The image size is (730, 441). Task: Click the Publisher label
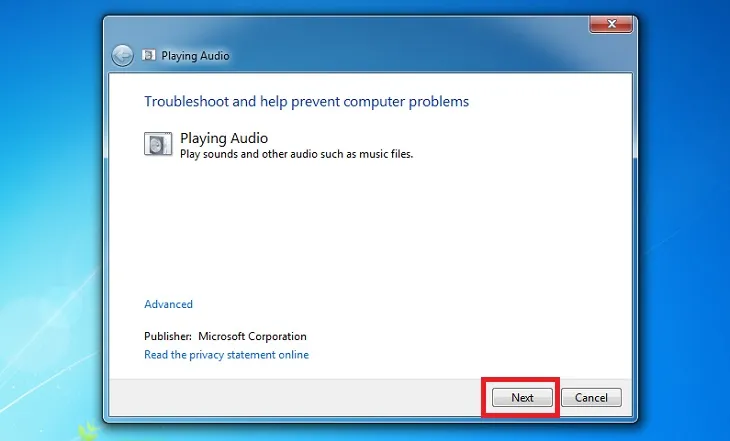click(168, 336)
